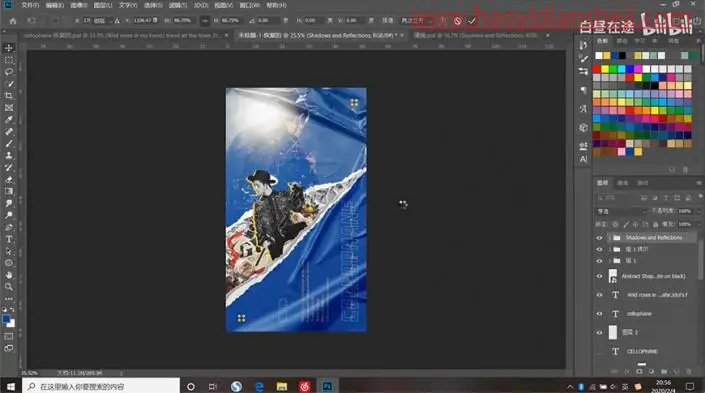Screen dimensions: 705x393
Task: Expand the '组 1 拷贝' group
Action: [x=609, y=249]
